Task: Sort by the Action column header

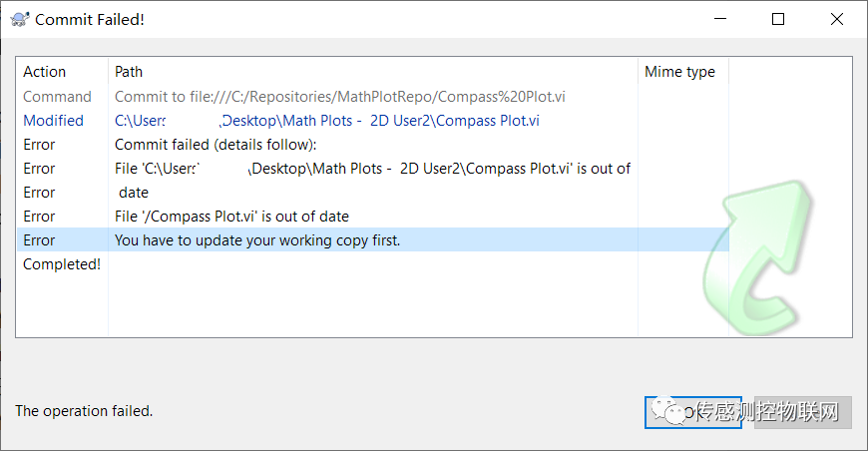Action: [x=45, y=72]
